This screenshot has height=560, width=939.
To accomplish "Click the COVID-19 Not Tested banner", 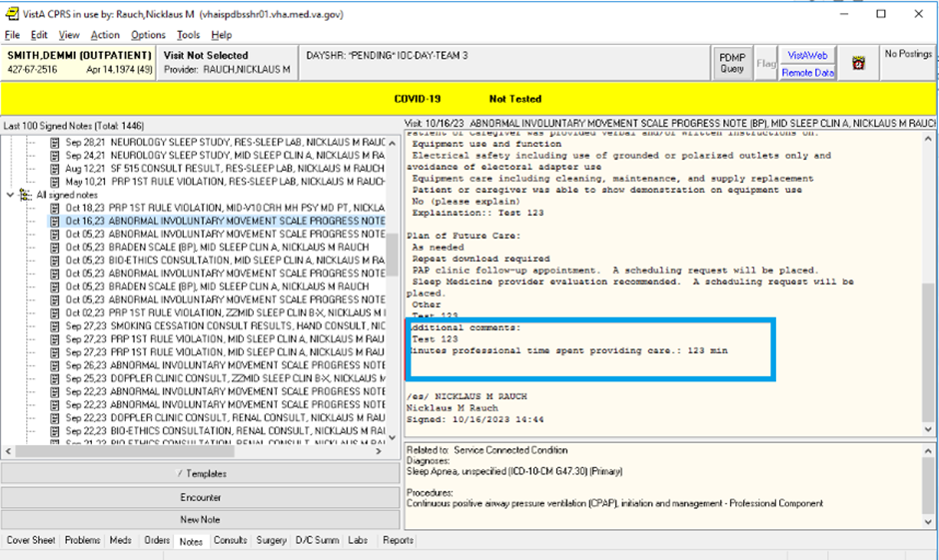I will tap(469, 99).
